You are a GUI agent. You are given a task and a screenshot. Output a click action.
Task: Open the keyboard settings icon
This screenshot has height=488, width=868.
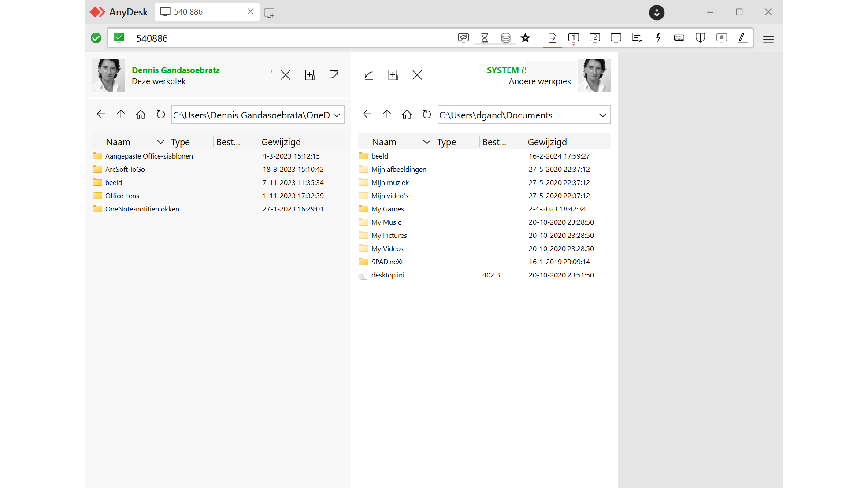679,38
